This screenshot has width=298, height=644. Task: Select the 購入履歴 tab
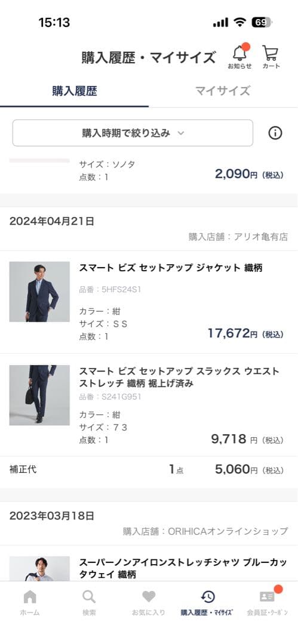coord(75,91)
